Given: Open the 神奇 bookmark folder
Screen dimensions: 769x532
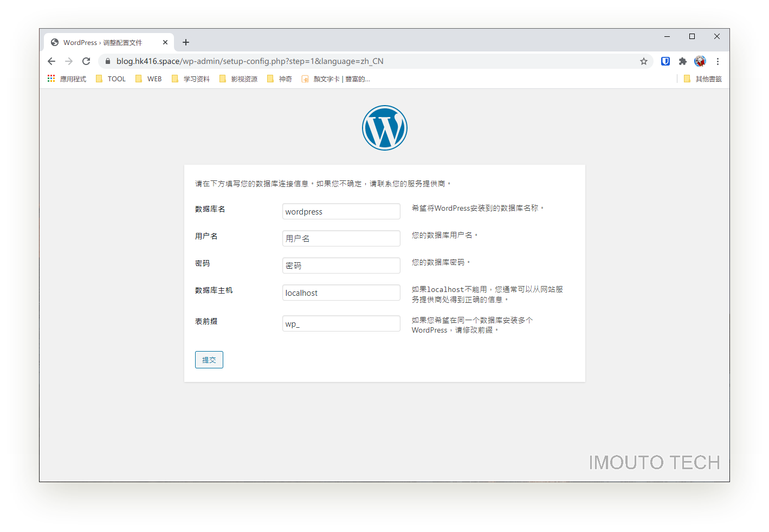Looking at the screenshot, I should point(280,79).
